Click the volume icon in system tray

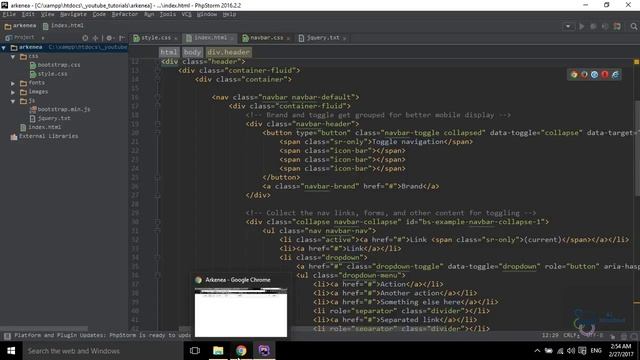click(x=571, y=351)
